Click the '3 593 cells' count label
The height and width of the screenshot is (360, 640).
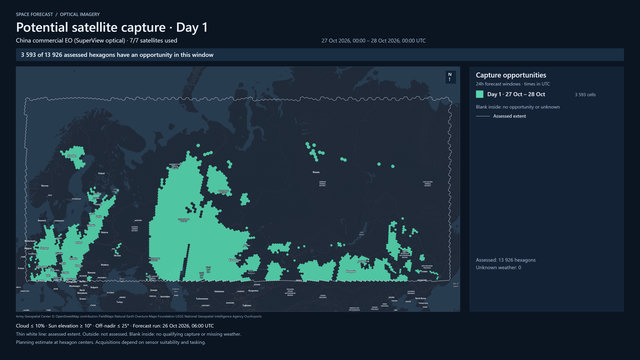585,95
